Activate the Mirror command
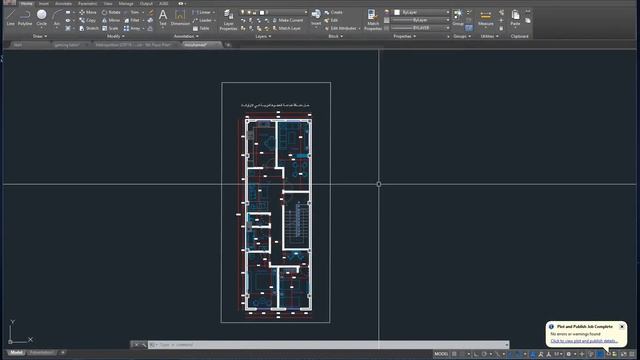 tap(111, 20)
